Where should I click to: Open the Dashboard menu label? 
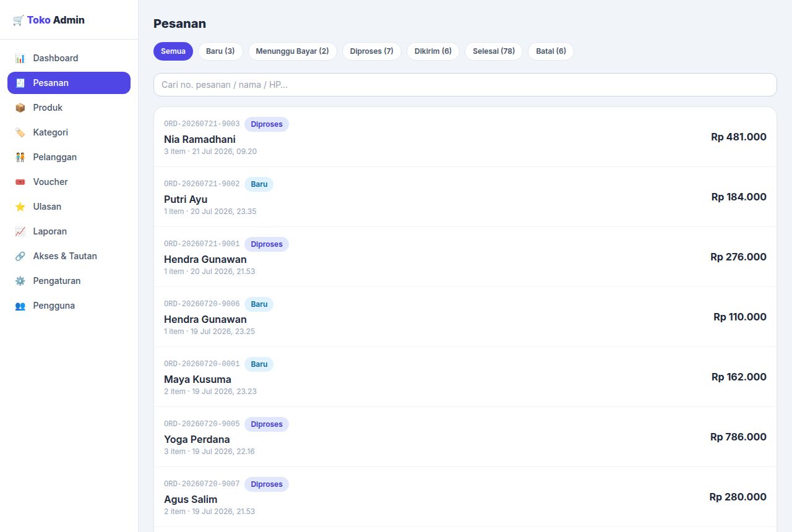(x=56, y=58)
